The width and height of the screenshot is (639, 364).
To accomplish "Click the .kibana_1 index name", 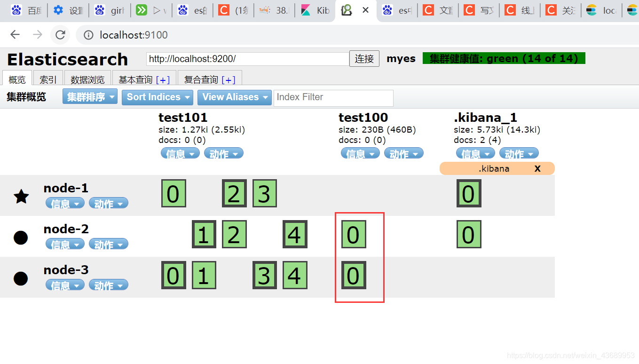I will coord(485,117).
